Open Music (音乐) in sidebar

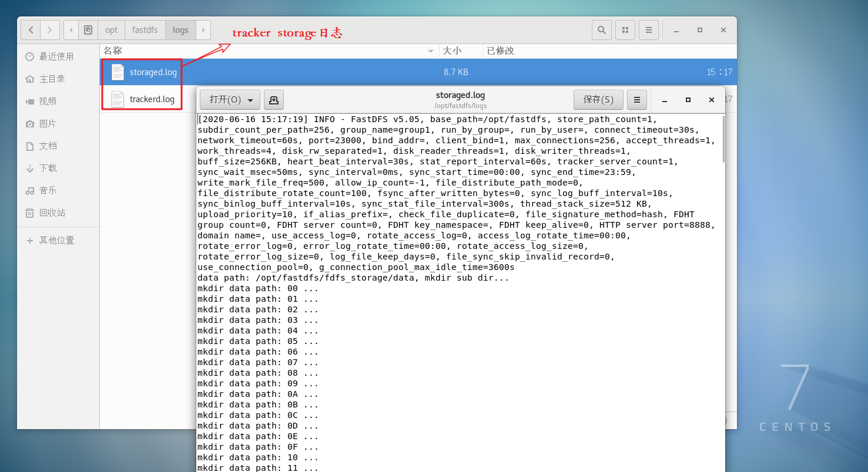click(x=58, y=190)
